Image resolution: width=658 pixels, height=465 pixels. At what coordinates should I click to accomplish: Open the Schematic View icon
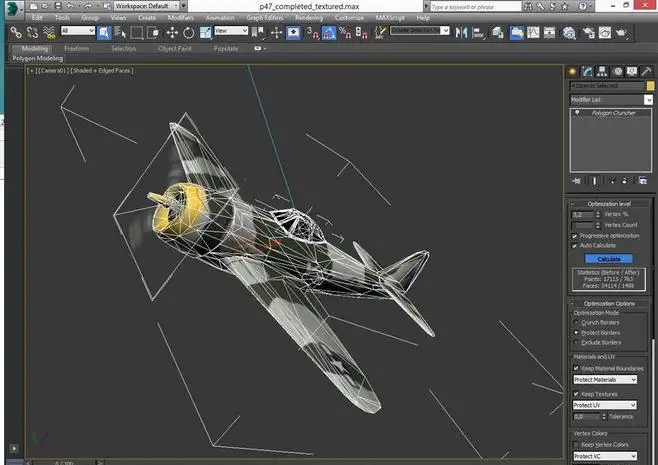click(x=549, y=32)
